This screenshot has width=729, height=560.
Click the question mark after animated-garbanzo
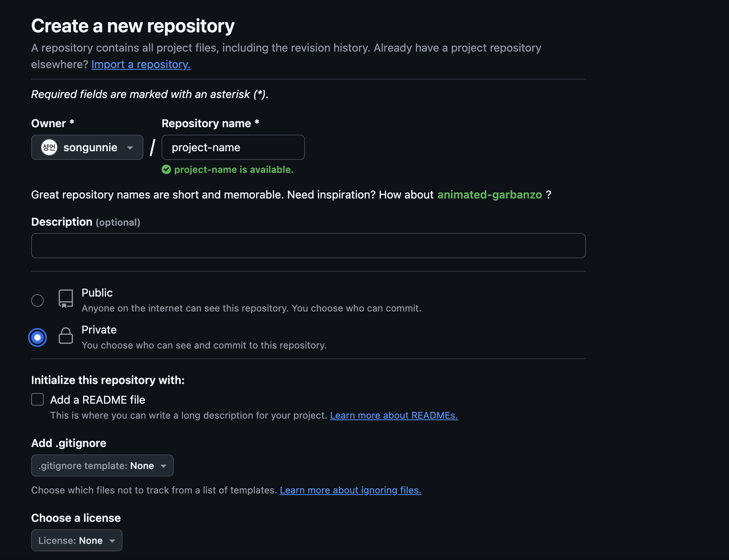(549, 195)
